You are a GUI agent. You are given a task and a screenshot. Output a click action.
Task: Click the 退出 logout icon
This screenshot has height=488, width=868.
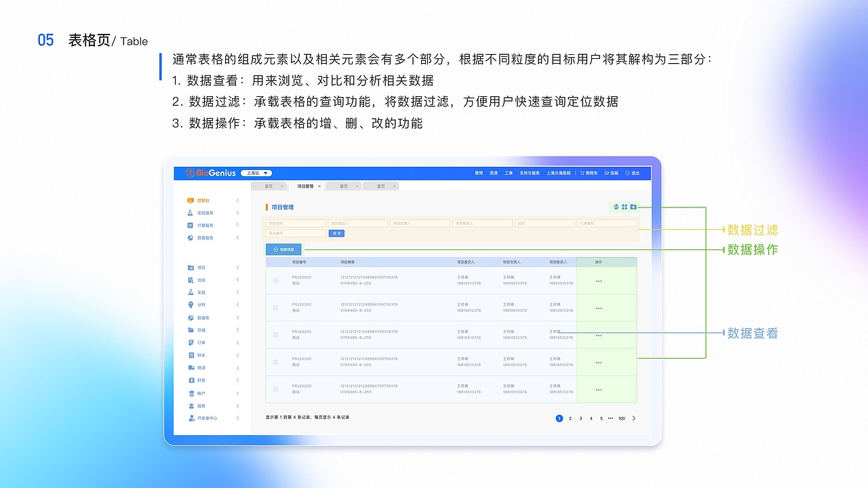point(628,174)
